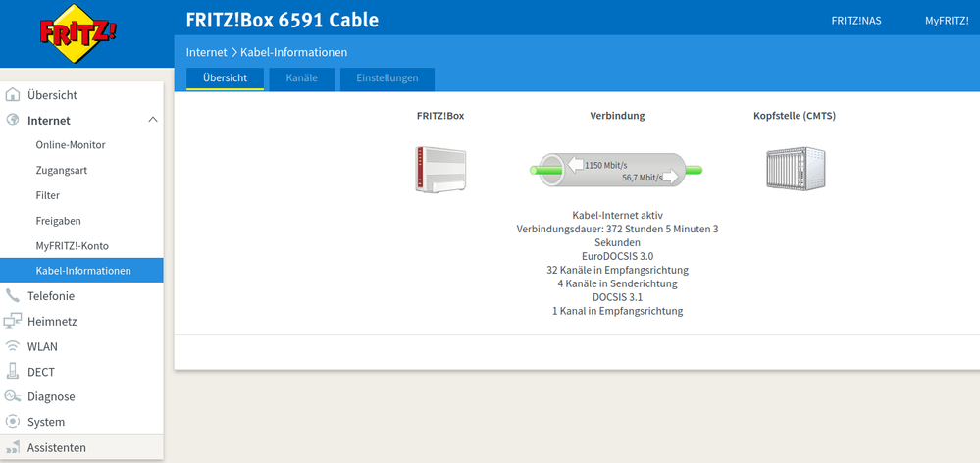Click the house icon beside Übersicht
Image resolution: width=980 pixels, height=463 pixels.
point(13,95)
